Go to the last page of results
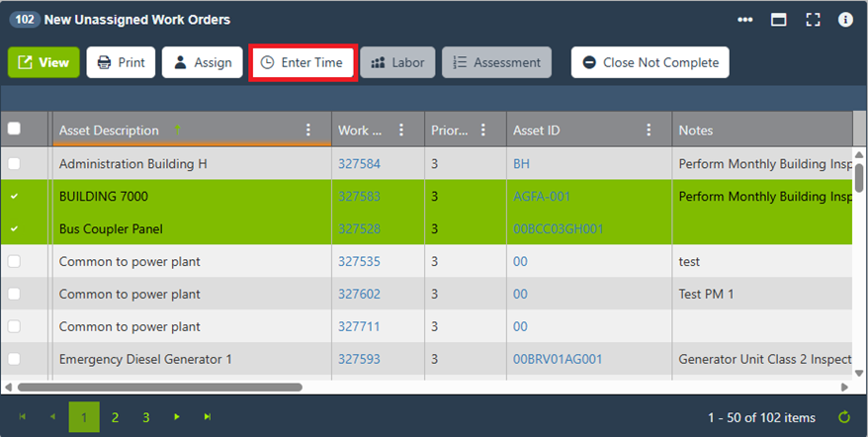Image resolution: width=868 pixels, height=437 pixels. (x=208, y=417)
